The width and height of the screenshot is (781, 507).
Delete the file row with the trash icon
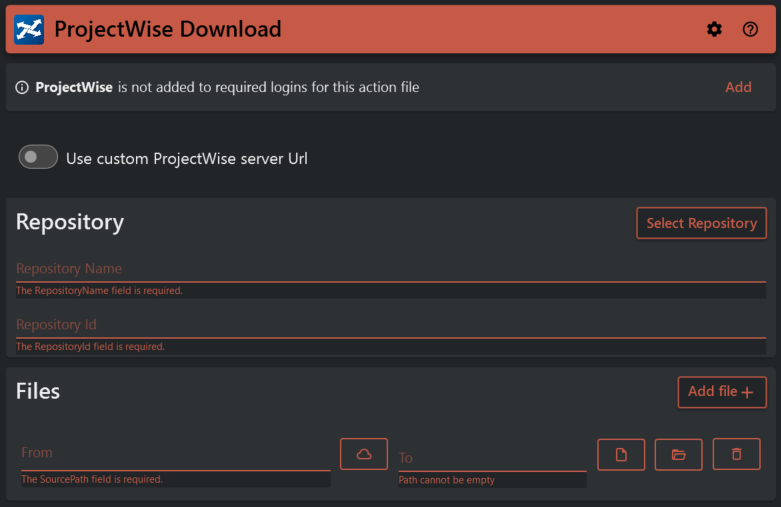tap(736, 454)
